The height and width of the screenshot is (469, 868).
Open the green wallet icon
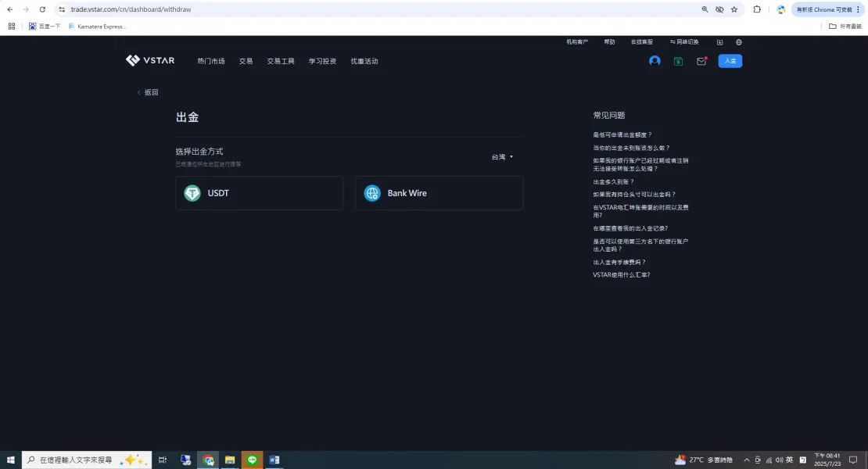(x=678, y=61)
